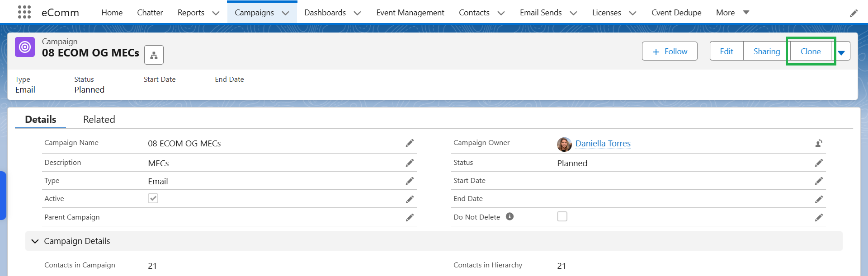
Task: Edit Status field pencil icon
Action: point(819,163)
